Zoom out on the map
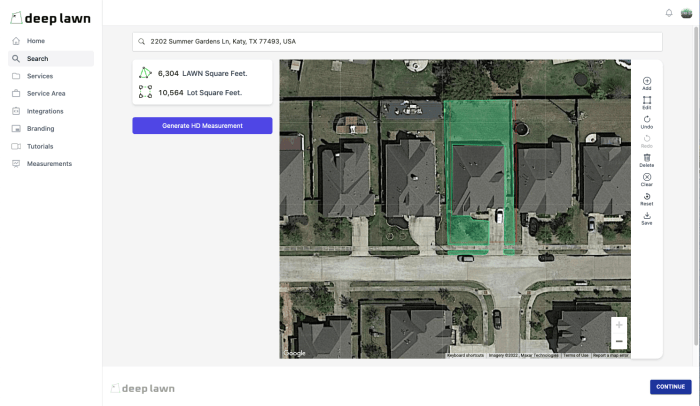Viewport: 700px width, 406px height. 619,341
